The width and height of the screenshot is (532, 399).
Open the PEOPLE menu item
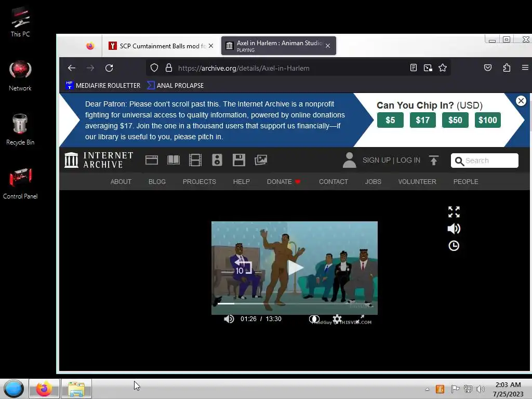click(466, 181)
